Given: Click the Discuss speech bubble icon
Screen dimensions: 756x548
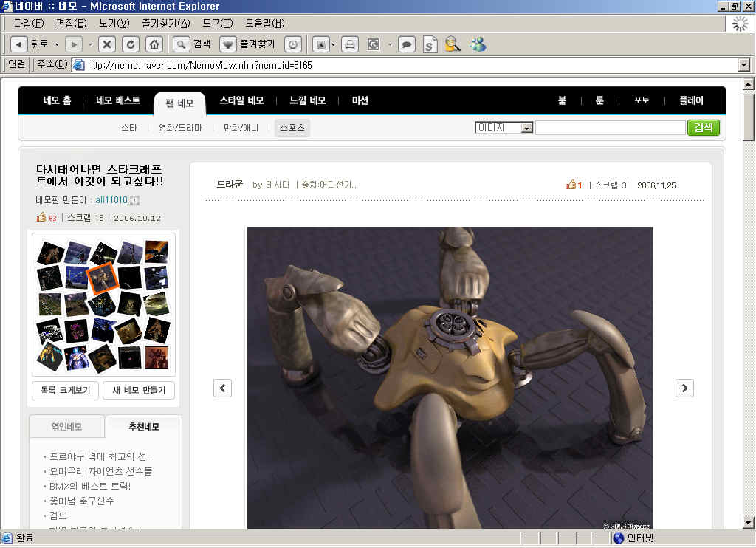Looking at the screenshot, I should pos(407,44).
